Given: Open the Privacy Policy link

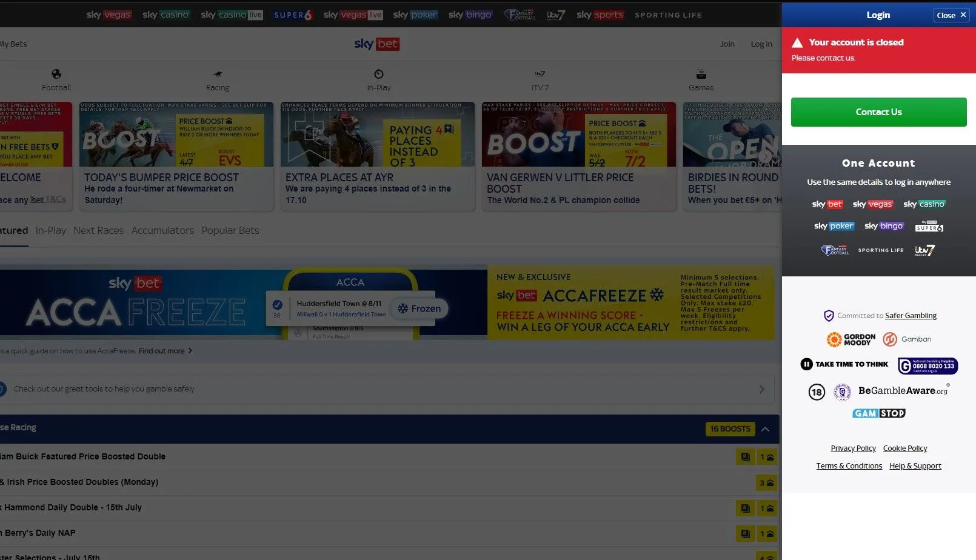Looking at the screenshot, I should (x=853, y=448).
